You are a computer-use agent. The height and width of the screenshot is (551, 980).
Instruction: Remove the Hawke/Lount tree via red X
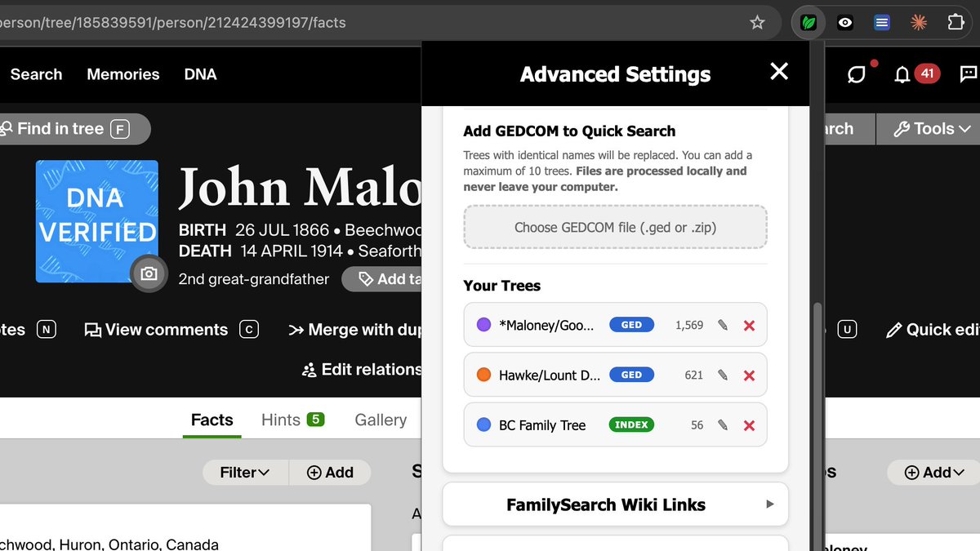[x=749, y=375]
